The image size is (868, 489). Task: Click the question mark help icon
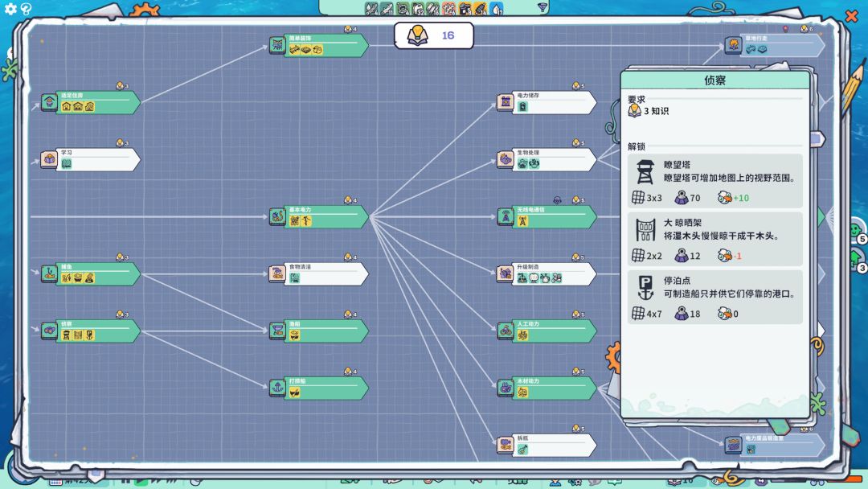tap(26, 10)
